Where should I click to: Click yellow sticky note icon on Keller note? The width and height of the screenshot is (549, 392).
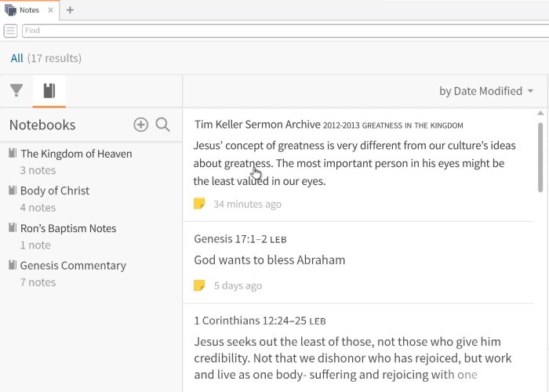[199, 204]
